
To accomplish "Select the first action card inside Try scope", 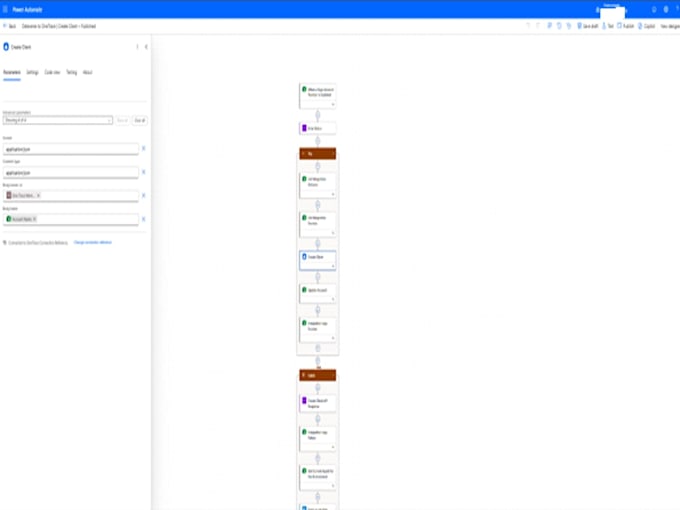I will [317, 186].
